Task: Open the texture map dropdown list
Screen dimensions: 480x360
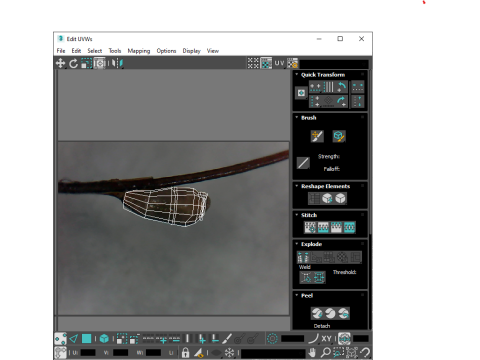Action: [x=334, y=63]
